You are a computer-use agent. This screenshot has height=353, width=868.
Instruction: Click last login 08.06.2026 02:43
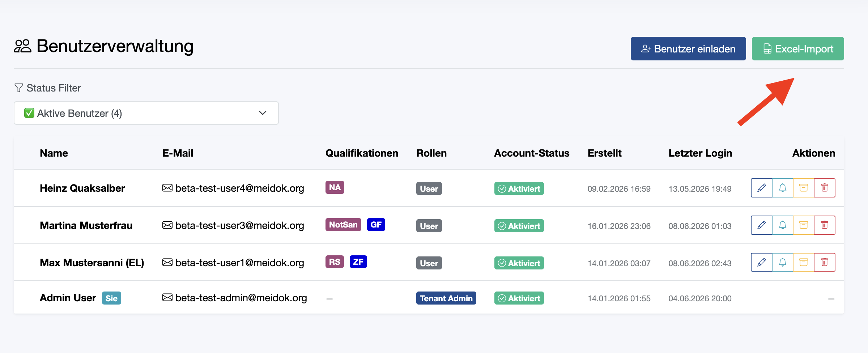700,263
